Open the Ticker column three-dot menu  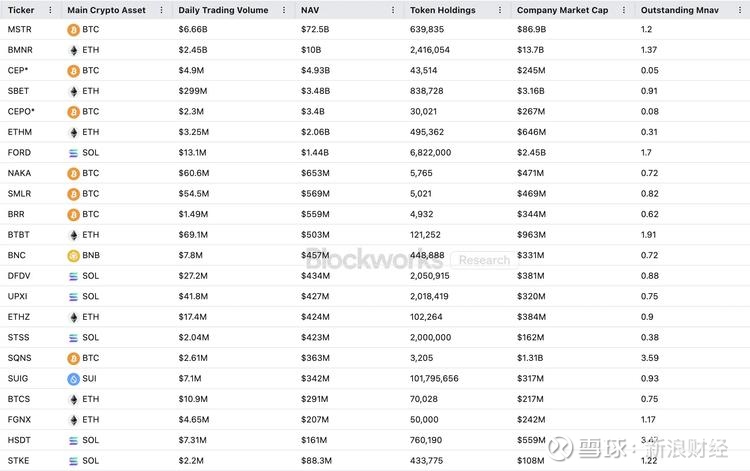(50, 10)
